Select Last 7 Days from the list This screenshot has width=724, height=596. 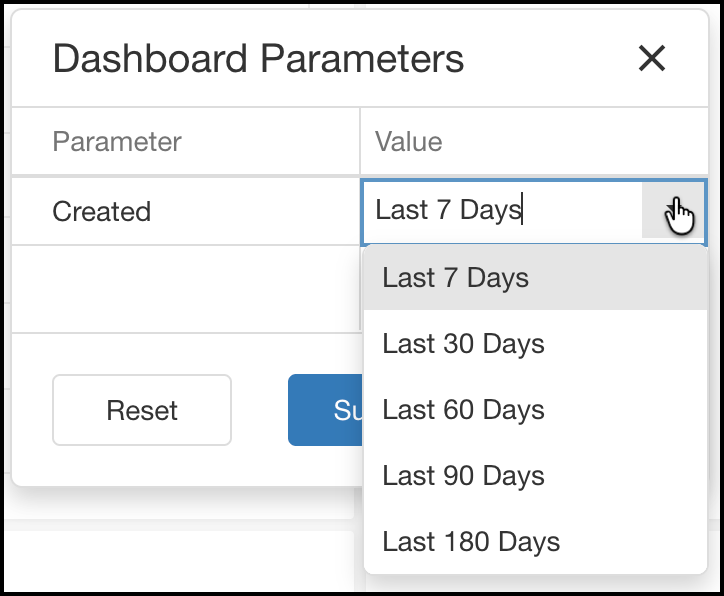[535, 278]
